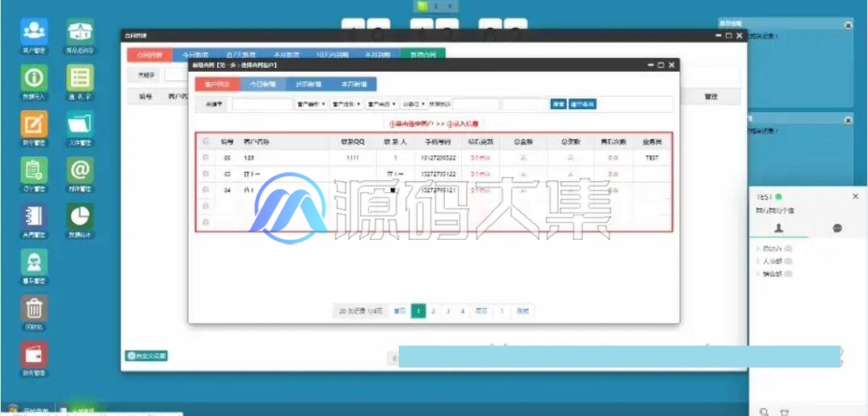Image resolution: width=868 pixels, height=416 pixels.
Task: Select phone number 13127200522 cell
Action: (x=438, y=158)
